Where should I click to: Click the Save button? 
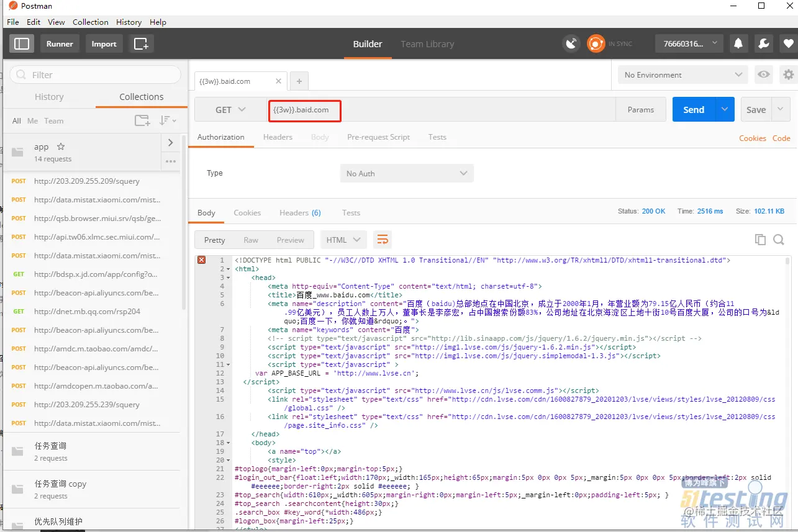pyautogui.click(x=756, y=109)
